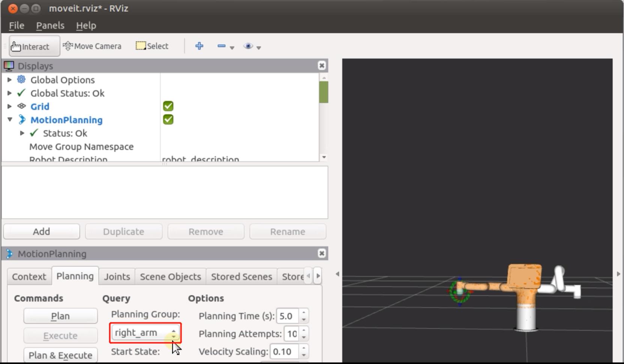This screenshot has height=364, width=624.
Task: Click the blue minus remove-tool icon
Action: point(221,46)
